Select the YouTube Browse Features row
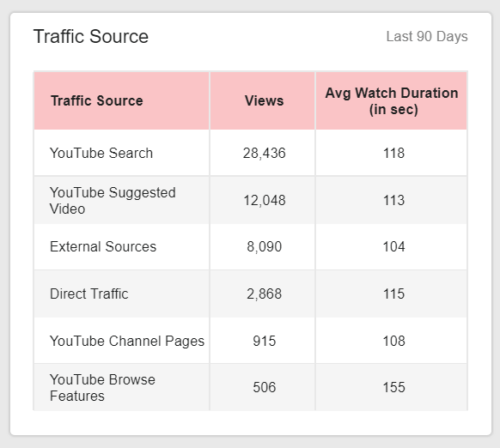This screenshot has width=500, height=448. [250, 387]
